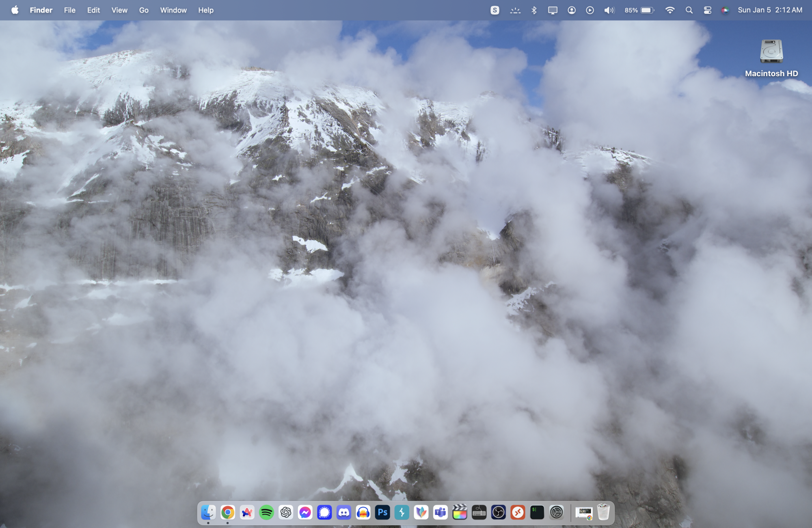Open the Trash in the Dock
This screenshot has height=528, width=812.
pyautogui.click(x=603, y=513)
